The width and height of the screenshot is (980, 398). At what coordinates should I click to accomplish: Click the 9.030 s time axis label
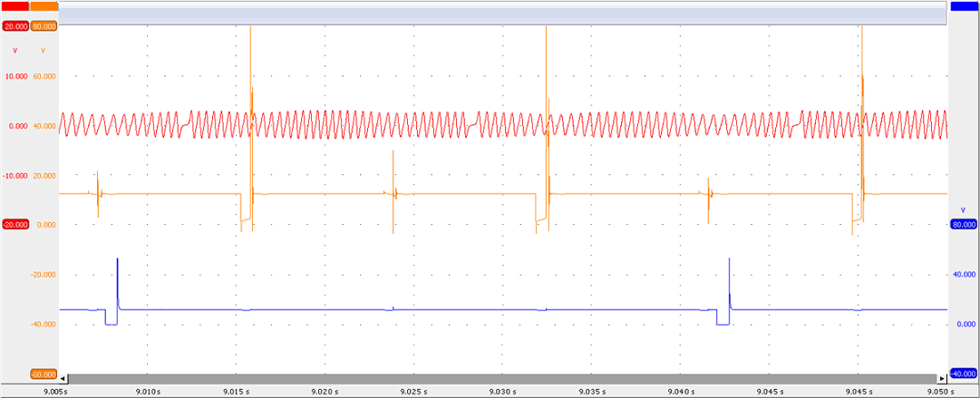pos(500,391)
